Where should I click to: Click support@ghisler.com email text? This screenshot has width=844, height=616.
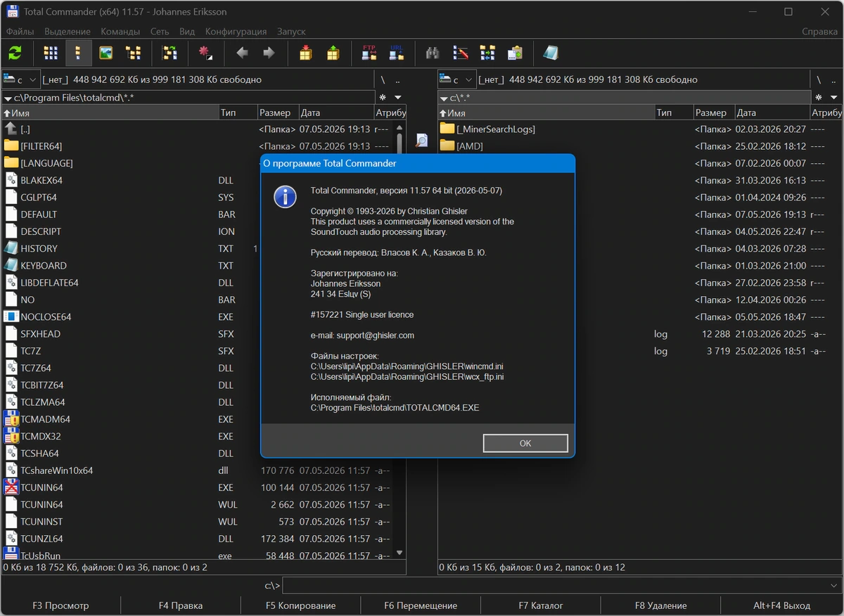click(x=375, y=335)
